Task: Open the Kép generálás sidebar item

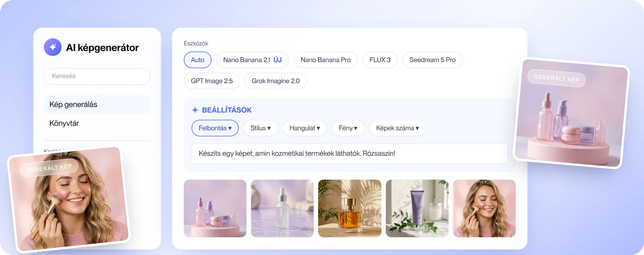Action: [x=97, y=104]
